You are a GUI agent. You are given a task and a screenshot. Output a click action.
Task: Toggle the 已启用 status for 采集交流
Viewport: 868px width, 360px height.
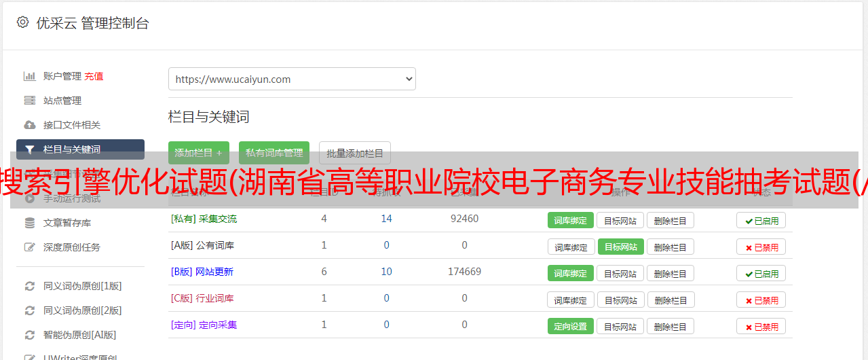tap(761, 220)
